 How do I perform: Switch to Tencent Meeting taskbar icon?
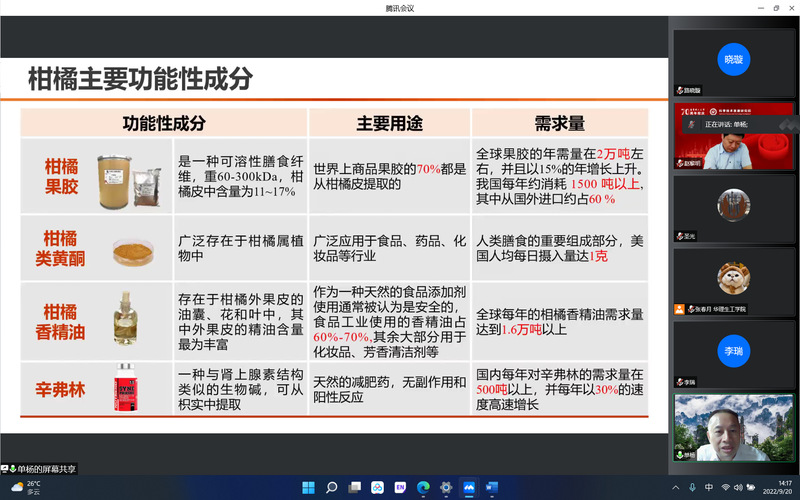[x=469, y=487]
